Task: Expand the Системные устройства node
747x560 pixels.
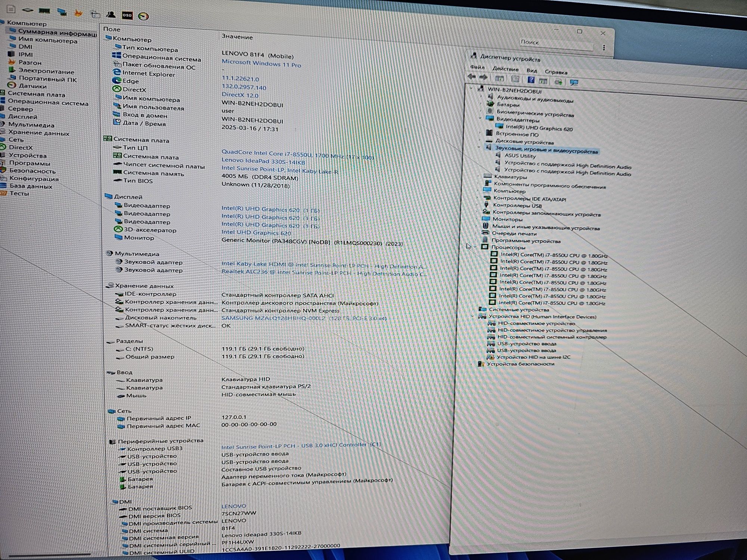Action: (472, 309)
